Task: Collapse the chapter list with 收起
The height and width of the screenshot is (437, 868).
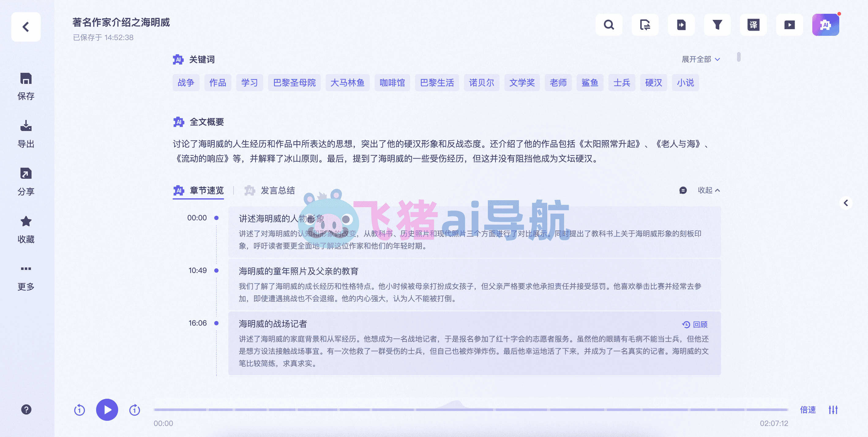Action: click(709, 190)
